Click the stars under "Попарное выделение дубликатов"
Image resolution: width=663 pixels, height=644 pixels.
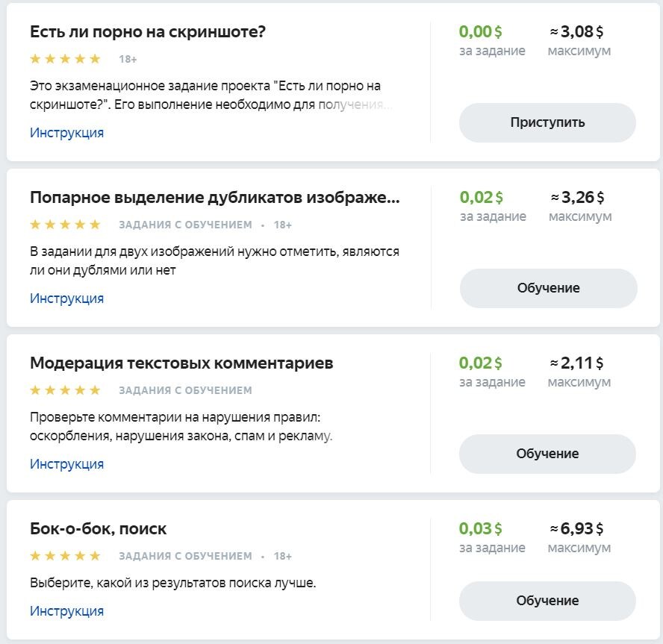click(x=65, y=225)
